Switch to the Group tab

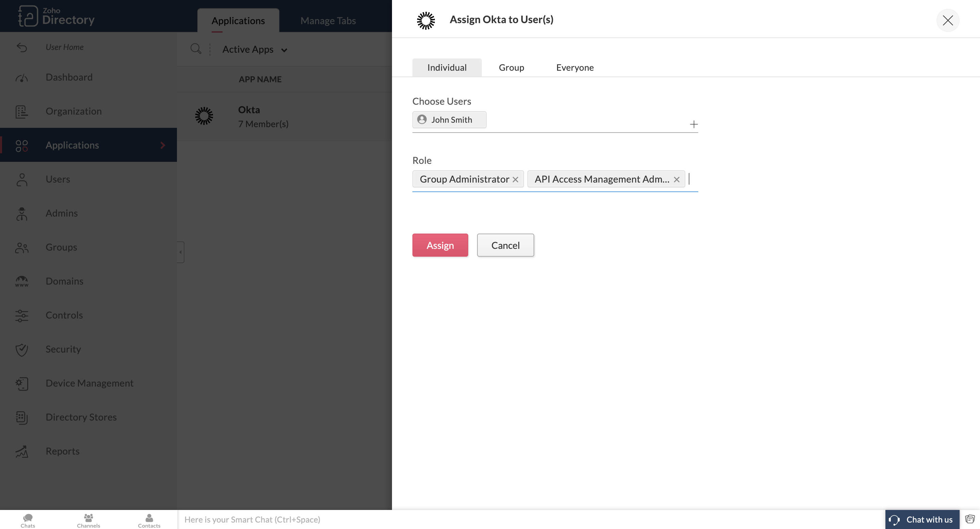point(511,67)
